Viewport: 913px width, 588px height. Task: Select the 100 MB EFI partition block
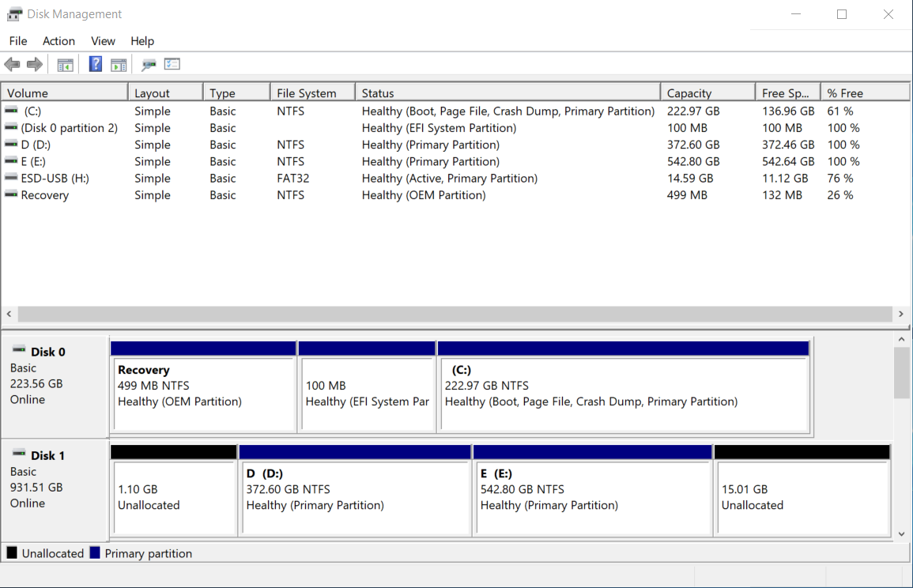367,387
